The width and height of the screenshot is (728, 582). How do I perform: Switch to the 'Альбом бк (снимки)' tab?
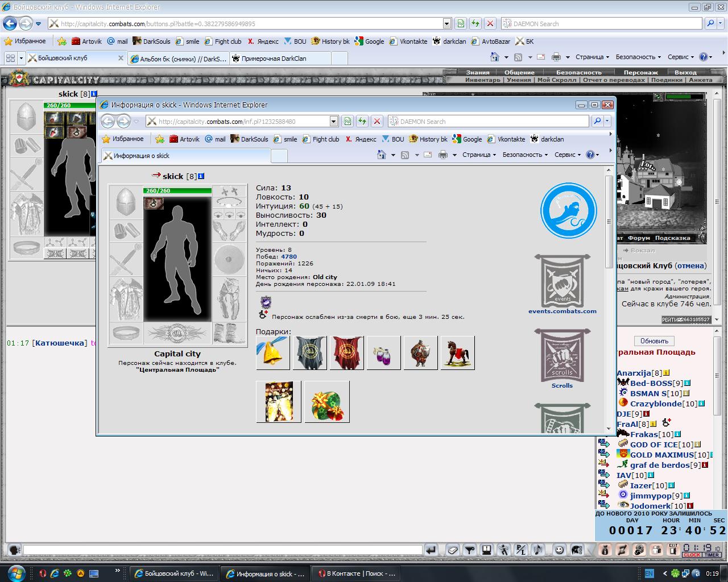[178, 59]
